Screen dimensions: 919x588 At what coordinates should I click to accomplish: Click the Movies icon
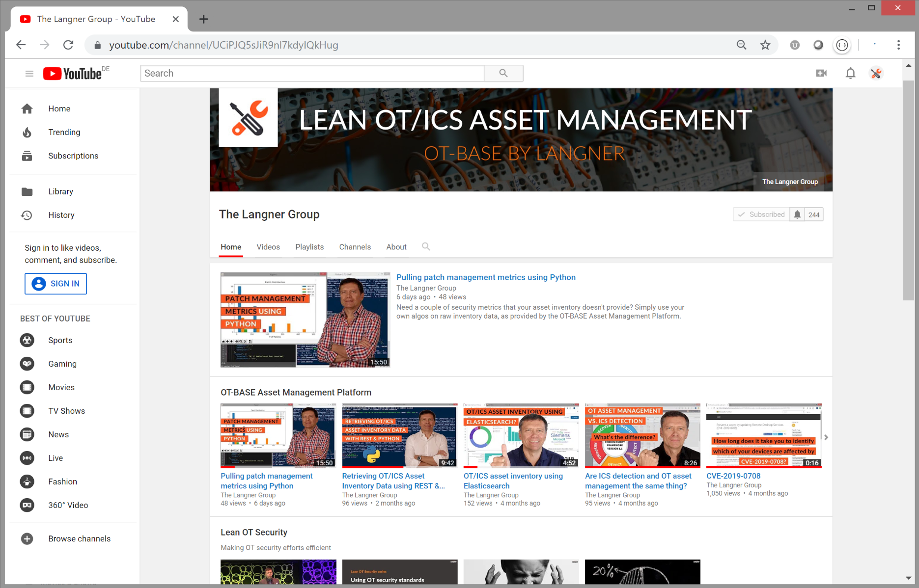(27, 387)
